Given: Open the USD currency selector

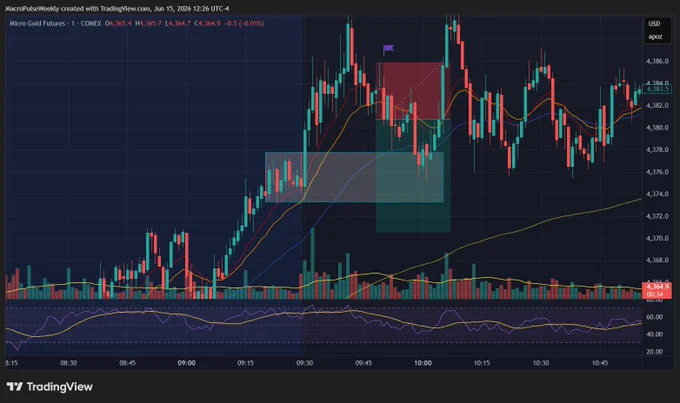Looking at the screenshot, I should tap(654, 23).
